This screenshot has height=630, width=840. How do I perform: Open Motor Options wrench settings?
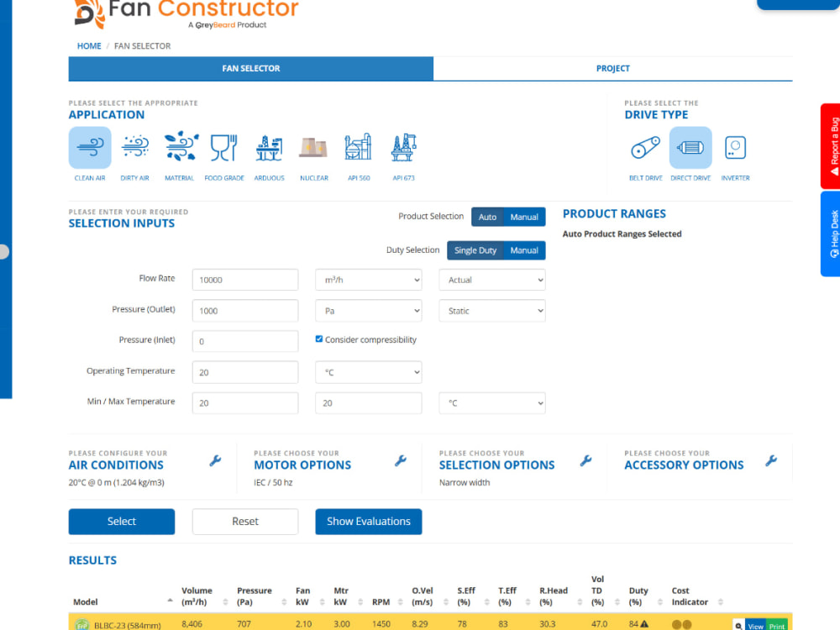click(x=401, y=460)
